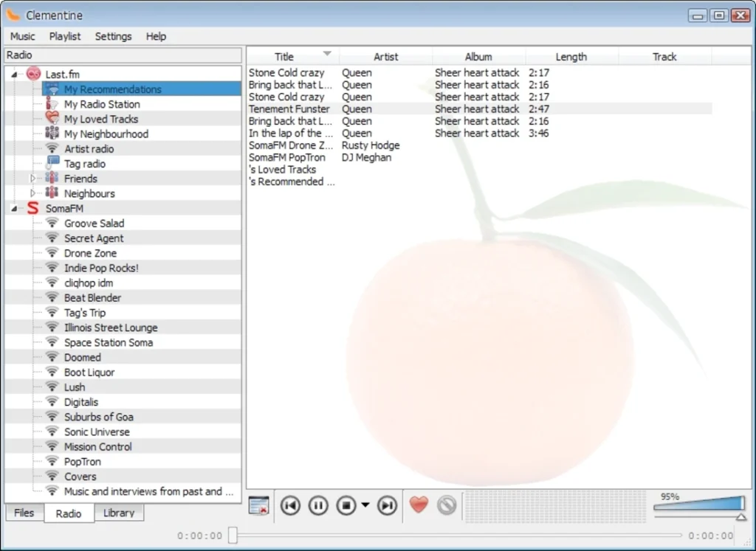Skip to the previous track

290,505
